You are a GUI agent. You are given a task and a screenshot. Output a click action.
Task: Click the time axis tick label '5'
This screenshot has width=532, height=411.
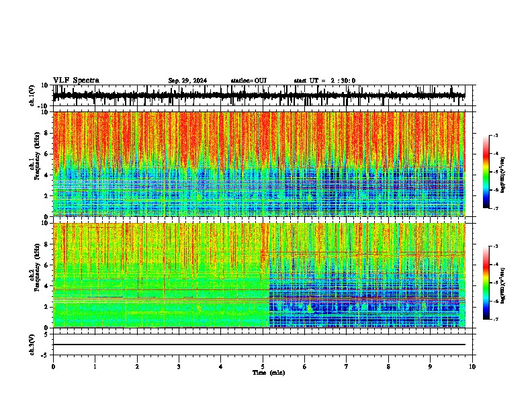click(x=263, y=367)
